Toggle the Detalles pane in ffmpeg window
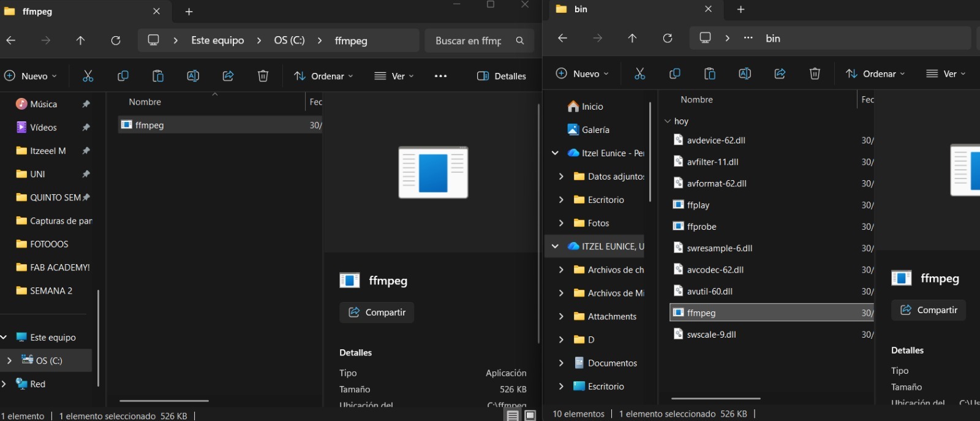The image size is (980, 421). pyautogui.click(x=502, y=76)
